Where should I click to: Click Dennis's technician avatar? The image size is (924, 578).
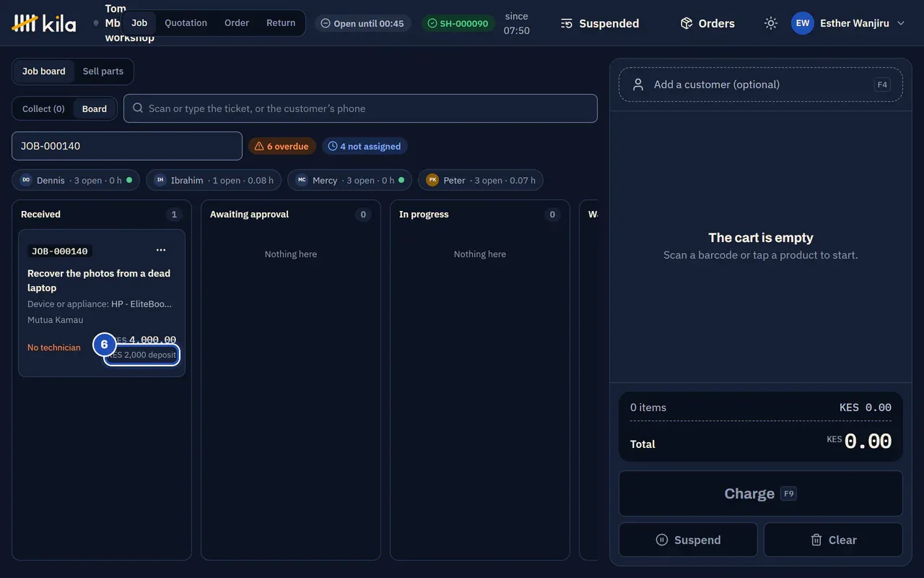pyautogui.click(x=26, y=180)
